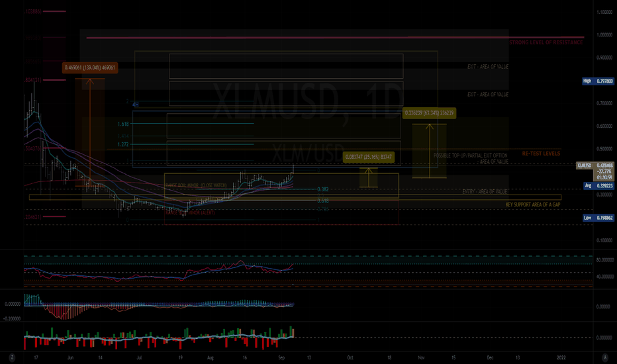Select the 0.618 retracement level label

tap(323, 201)
